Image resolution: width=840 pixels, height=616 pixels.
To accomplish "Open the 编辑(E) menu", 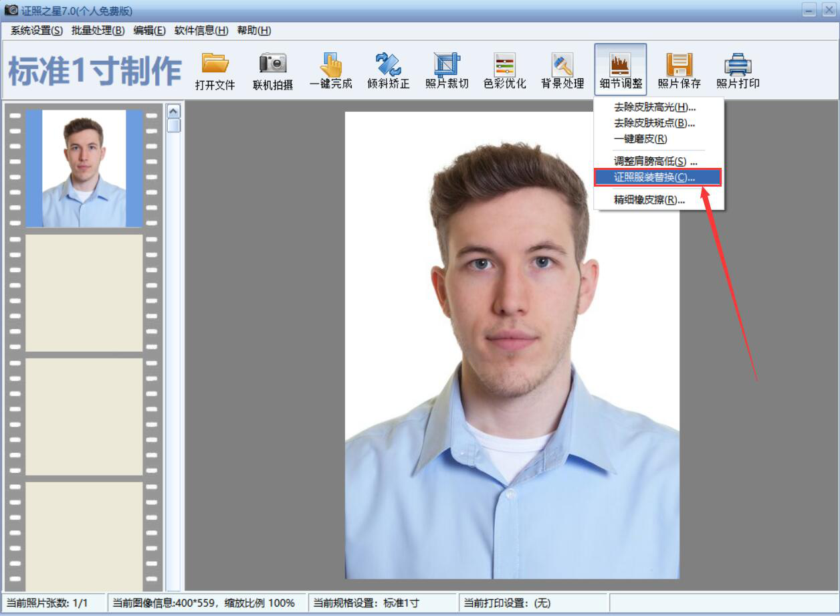I will pyautogui.click(x=150, y=31).
